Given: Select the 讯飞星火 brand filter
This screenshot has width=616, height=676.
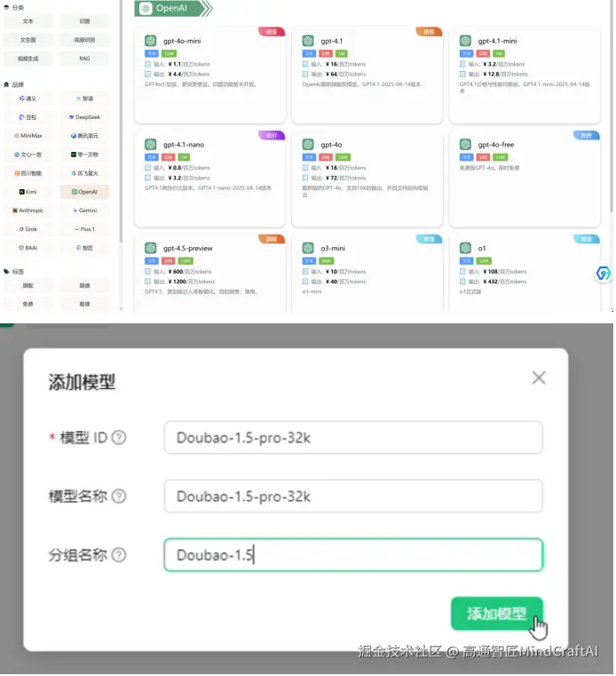Looking at the screenshot, I should point(84,173).
